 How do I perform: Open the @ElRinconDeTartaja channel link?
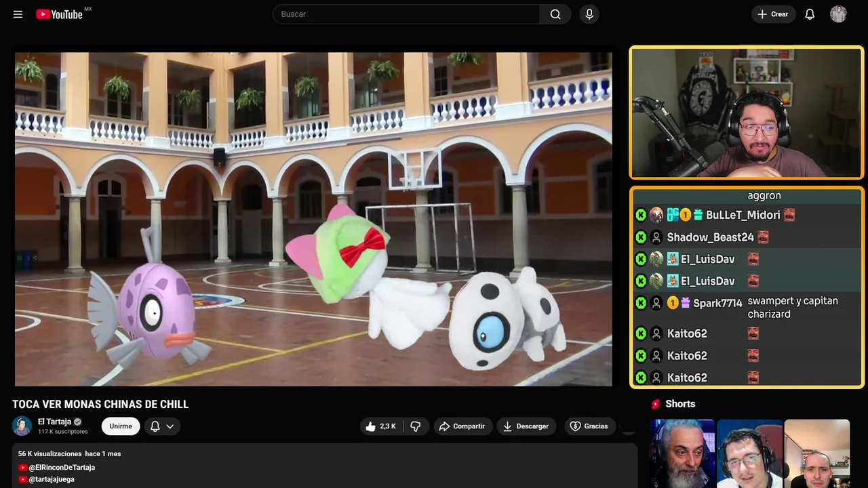(62, 468)
